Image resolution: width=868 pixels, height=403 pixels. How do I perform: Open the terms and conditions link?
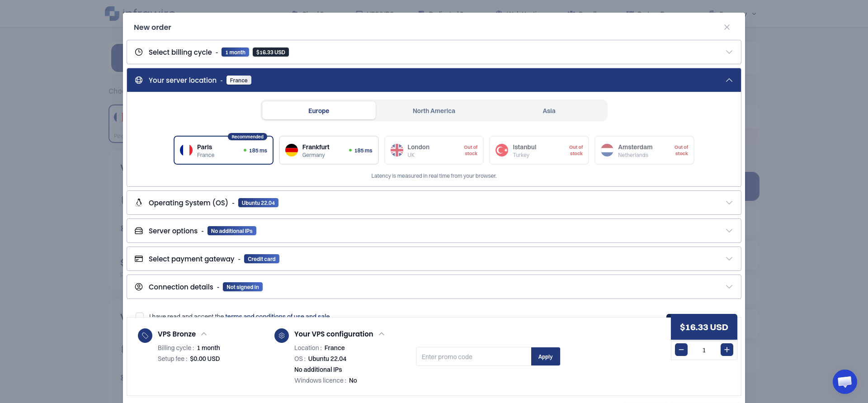pos(278,316)
